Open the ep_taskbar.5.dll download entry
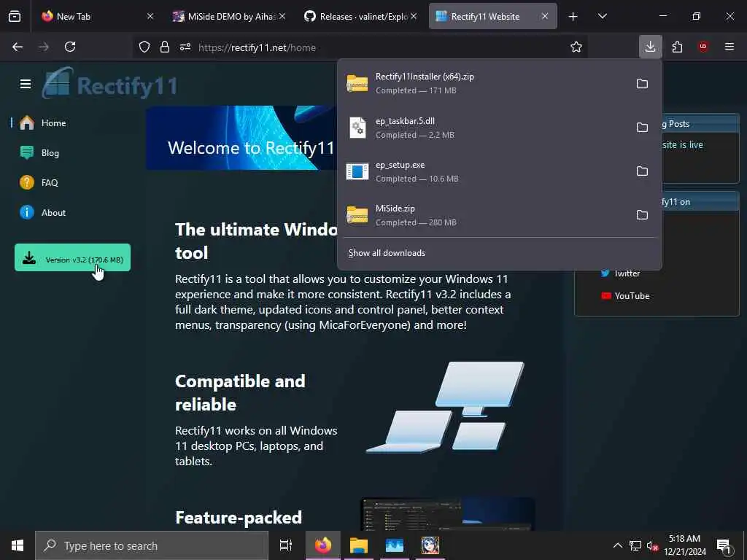 [x=484, y=128]
